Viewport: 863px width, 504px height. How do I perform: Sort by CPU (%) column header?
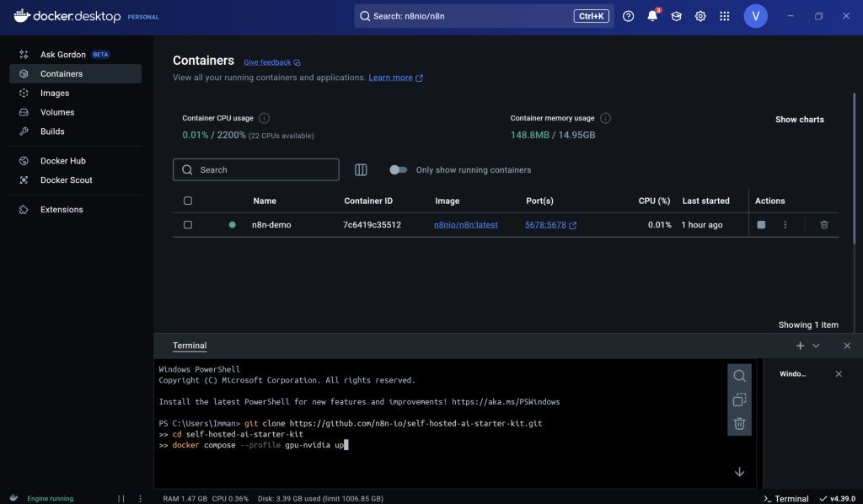click(654, 201)
